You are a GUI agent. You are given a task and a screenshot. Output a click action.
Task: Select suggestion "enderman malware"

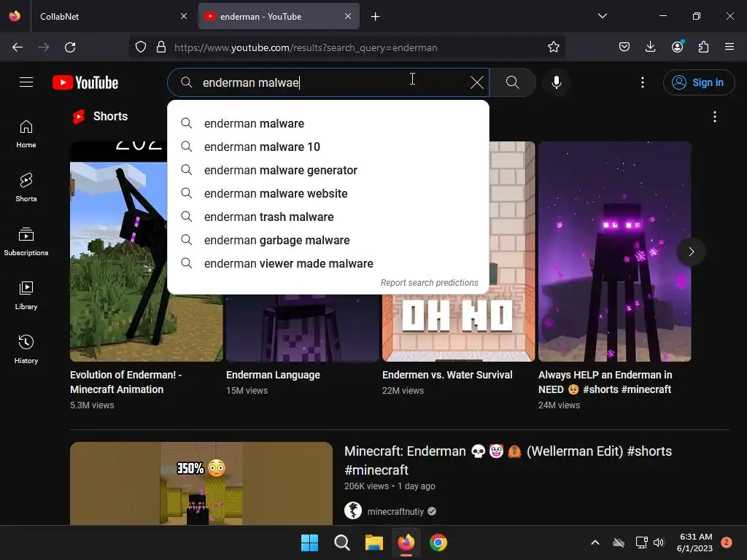click(x=328, y=124)
